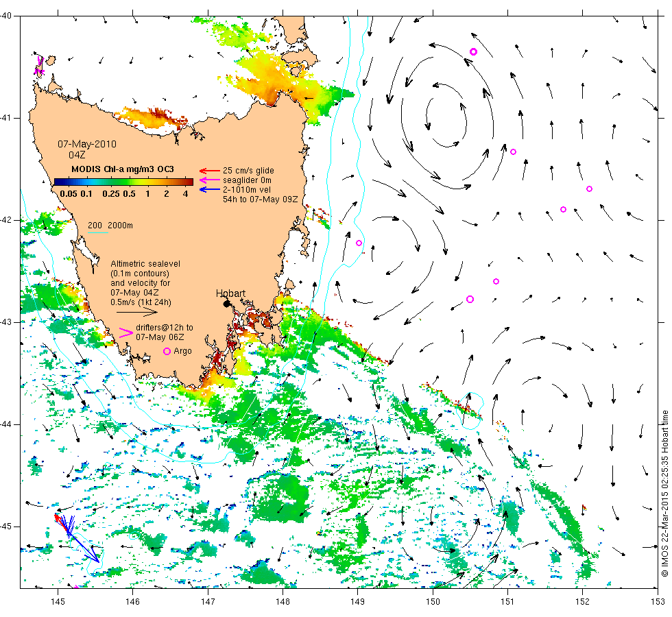Click the 0.5m/s velocity scale arrow

(137, 313)
